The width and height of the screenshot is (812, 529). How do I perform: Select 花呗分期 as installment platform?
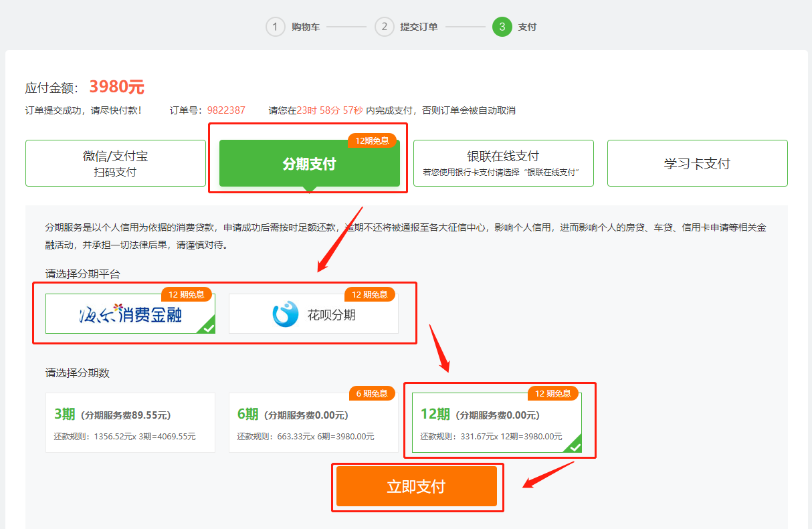[x=314, y=314]
